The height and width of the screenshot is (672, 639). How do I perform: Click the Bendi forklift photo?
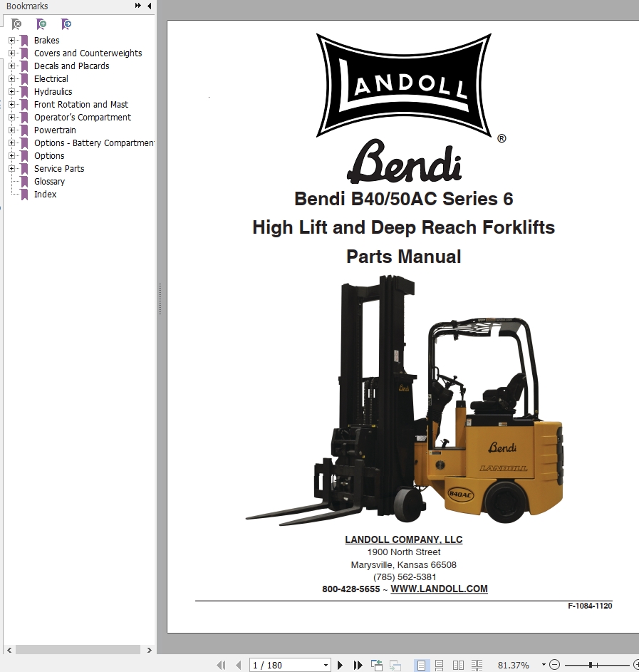pos(405,400)
